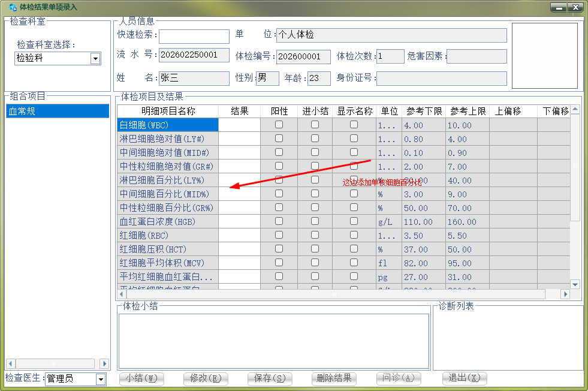Check 阳性 box for 白细胞(WBC)
This screenshot has width=588, height=391.
point(279,125)
